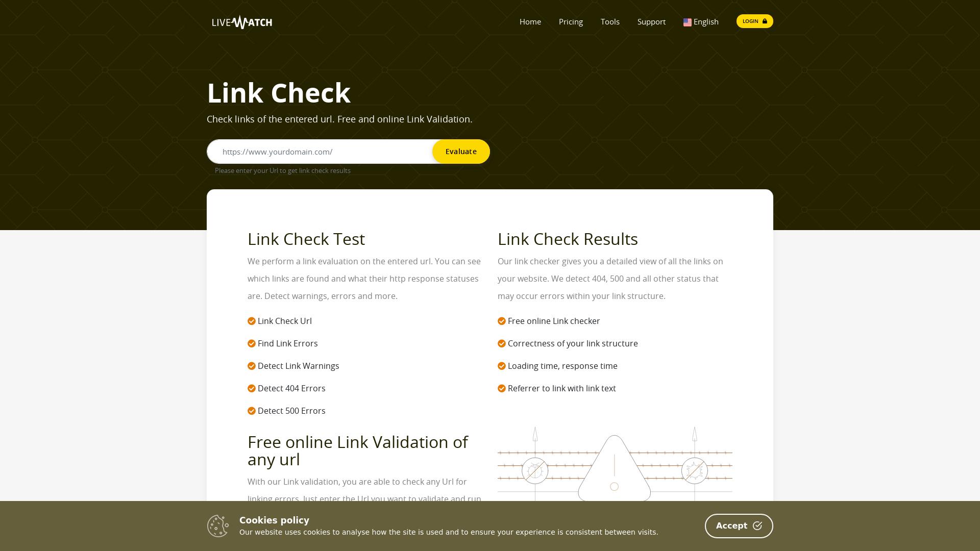The image size is (980, 551).
Task: Click the Evaluate button
Action: pyautogui.click(x=461, y=152)
